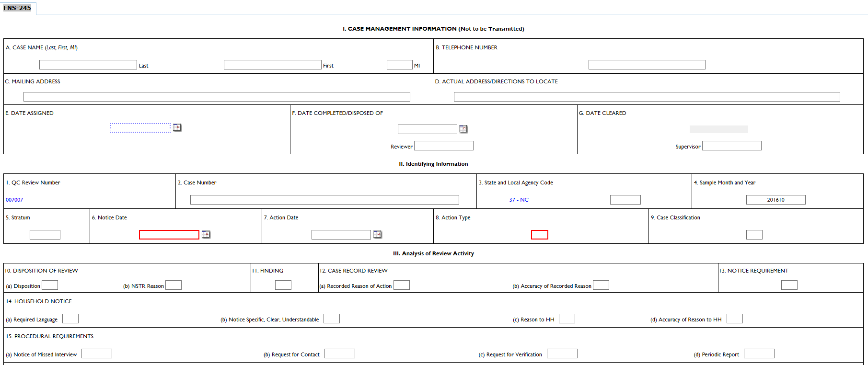This screenshot has width=868, height=365.
Task: Click the (c) Reason to HH box
Action: tap(567, 319)
